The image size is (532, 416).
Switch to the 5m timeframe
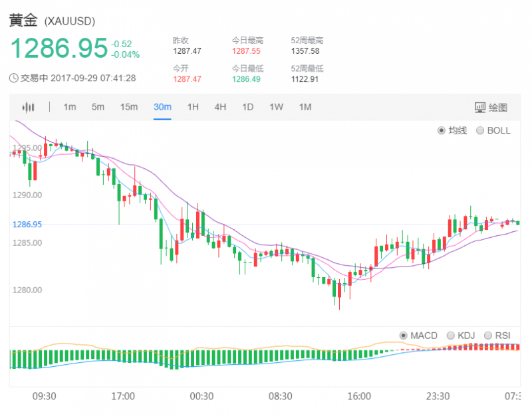tap(98, 107)
